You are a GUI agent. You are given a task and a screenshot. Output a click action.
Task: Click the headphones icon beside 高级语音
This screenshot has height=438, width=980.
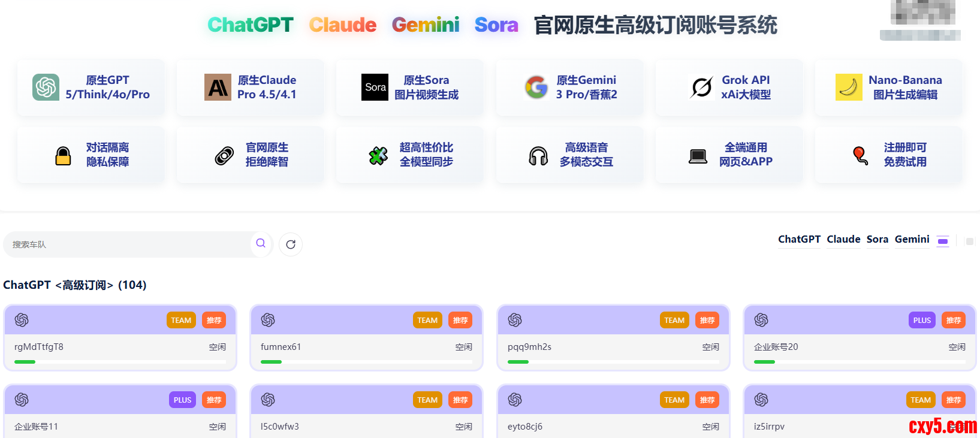tap(538, 156)
